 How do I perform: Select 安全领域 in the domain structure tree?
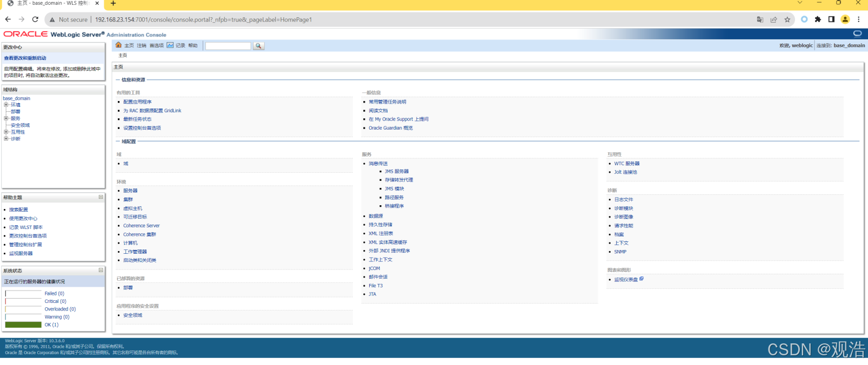click(21, 125)
